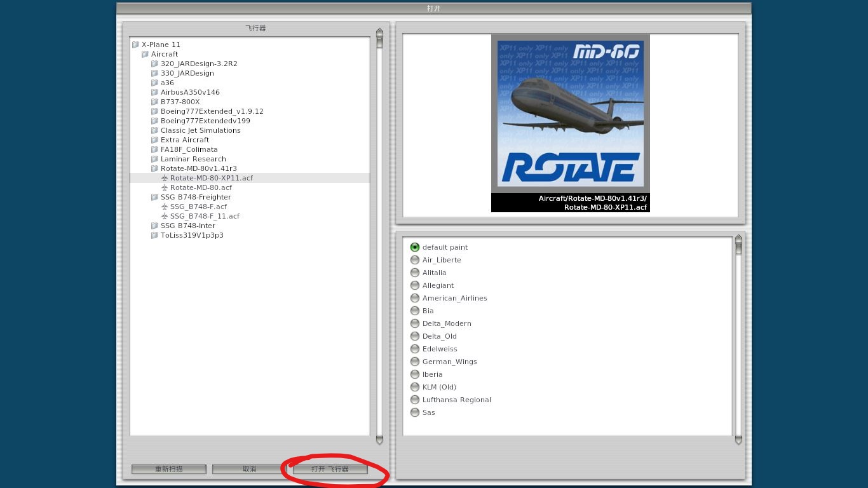Click folder icon beside Boeing777Extendedv199

154,121
